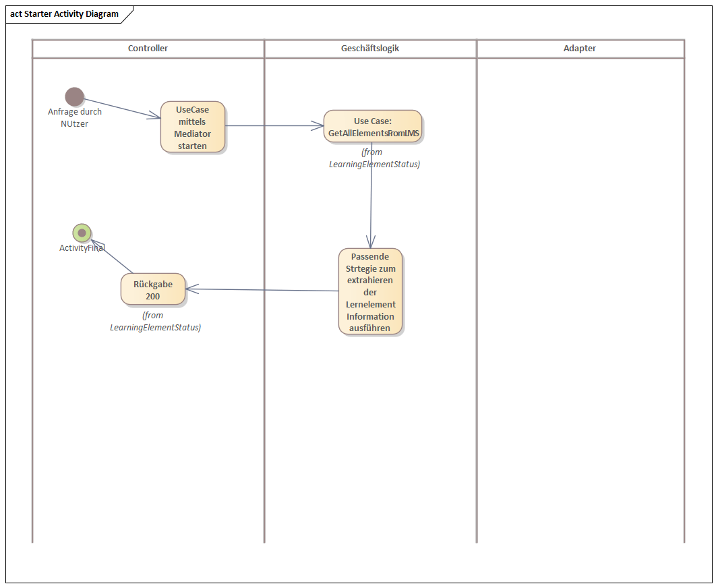The height and width of the screenshot is (588, 718).
Task: Select the Geschäftslogik swimlane header
Action: coord(370,49)
